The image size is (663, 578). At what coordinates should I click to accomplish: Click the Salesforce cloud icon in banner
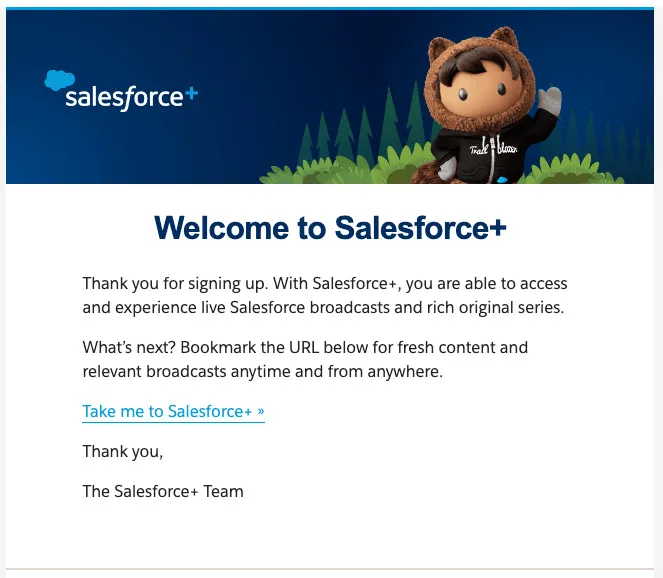(61, 82)
